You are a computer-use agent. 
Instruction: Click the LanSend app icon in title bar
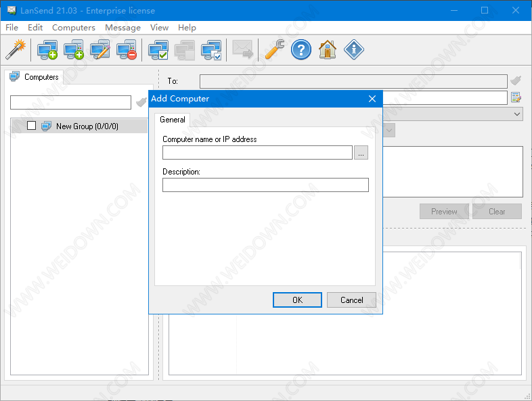click(12, 11)
